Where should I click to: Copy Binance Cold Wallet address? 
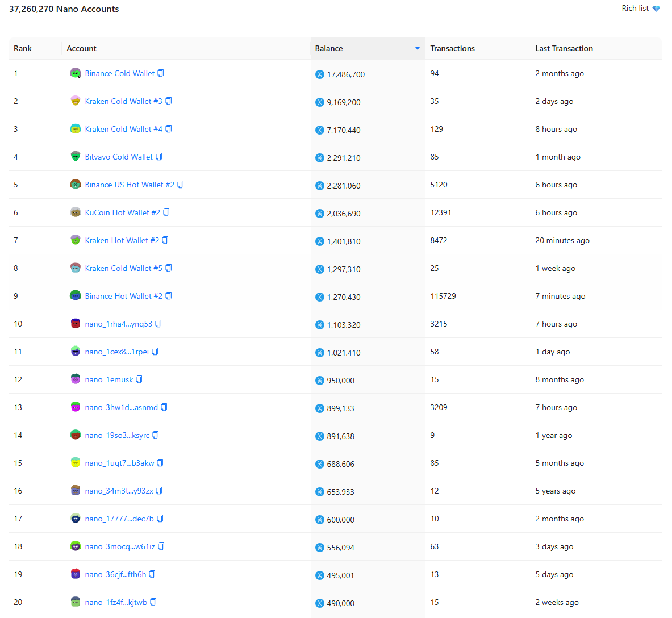(161, 73)
